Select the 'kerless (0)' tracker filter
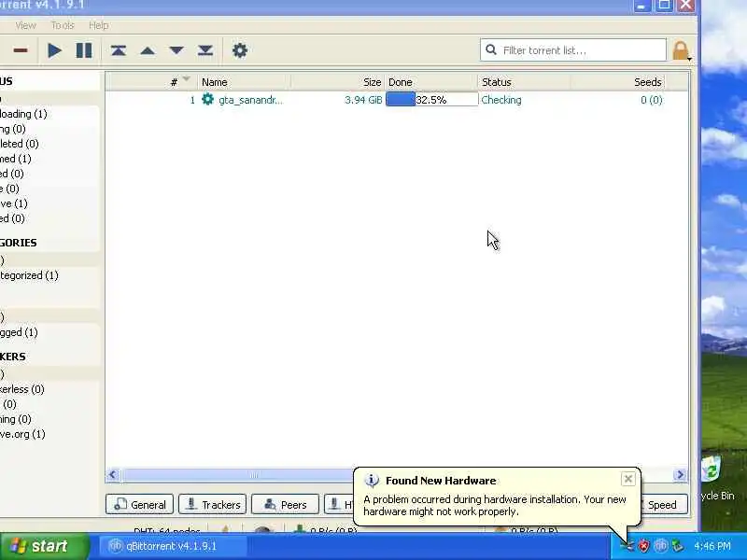 [22, 389]
